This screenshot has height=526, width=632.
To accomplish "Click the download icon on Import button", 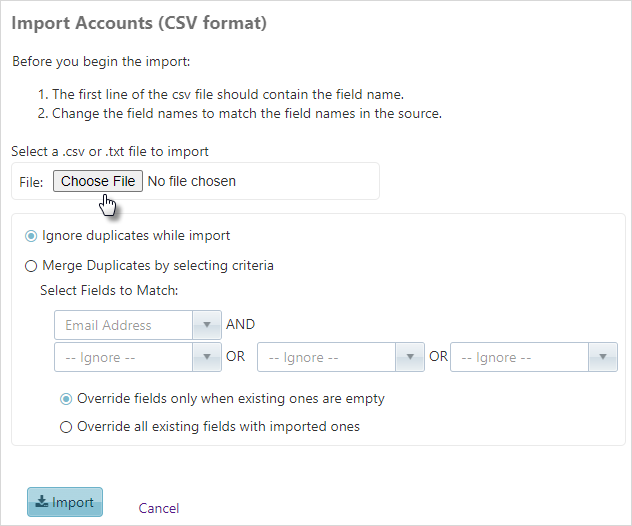I will 42,501.
